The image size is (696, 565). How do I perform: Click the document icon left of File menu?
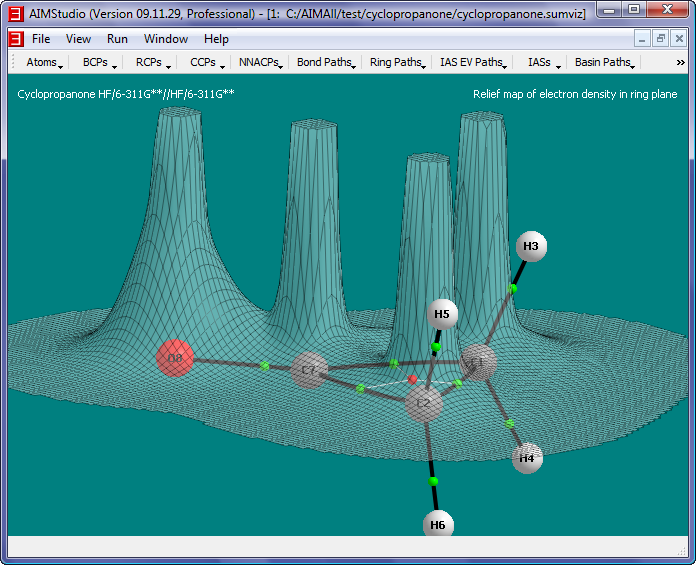click(x=15, y=39)
